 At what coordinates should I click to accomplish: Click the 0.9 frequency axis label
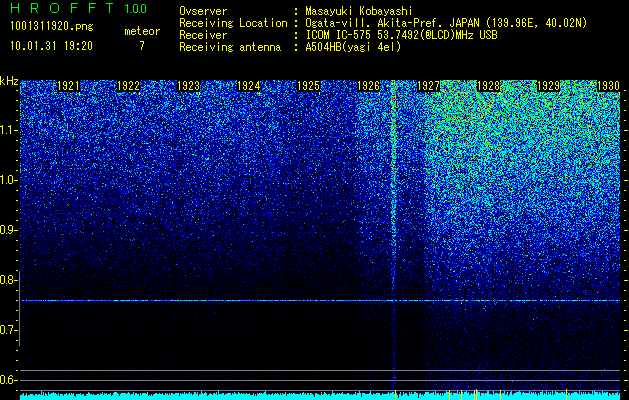click(x=8, y=230)
